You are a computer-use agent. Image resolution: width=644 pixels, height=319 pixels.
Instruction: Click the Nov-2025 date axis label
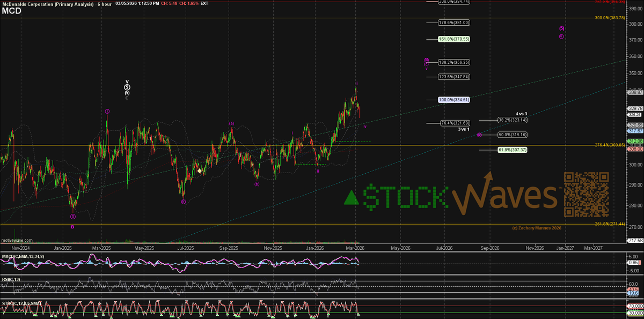[273, 248]
